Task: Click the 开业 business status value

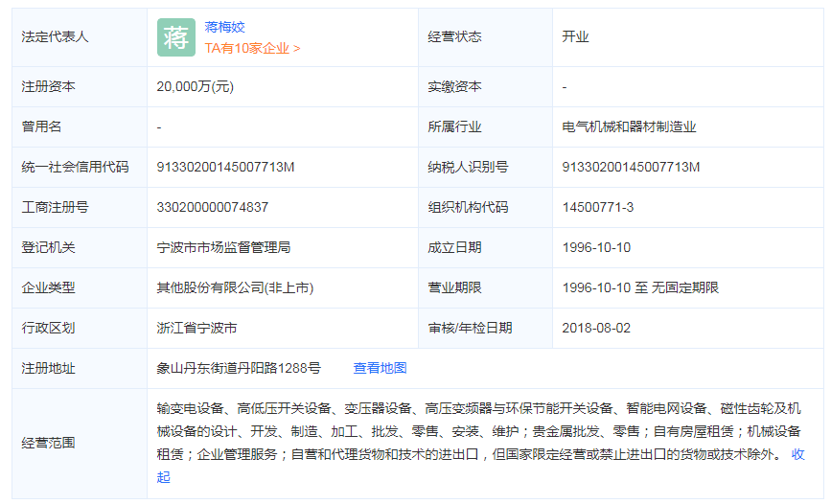Action: [575, 37]
